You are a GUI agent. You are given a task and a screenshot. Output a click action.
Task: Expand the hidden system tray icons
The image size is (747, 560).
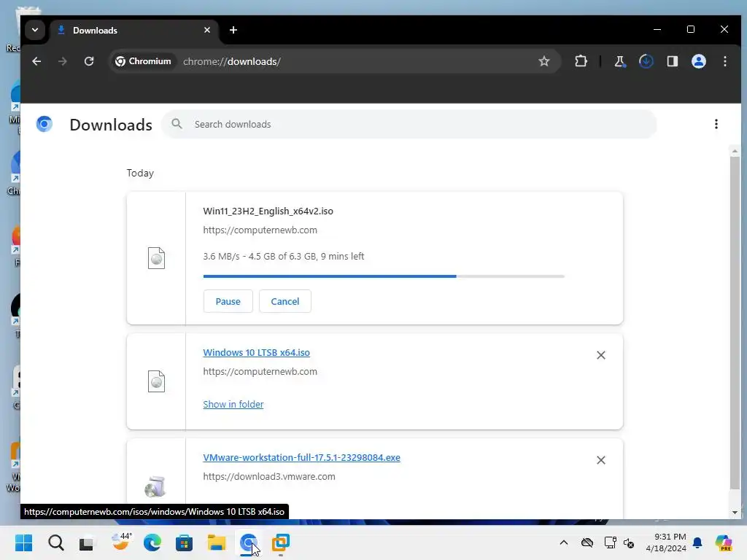(564, 542)
